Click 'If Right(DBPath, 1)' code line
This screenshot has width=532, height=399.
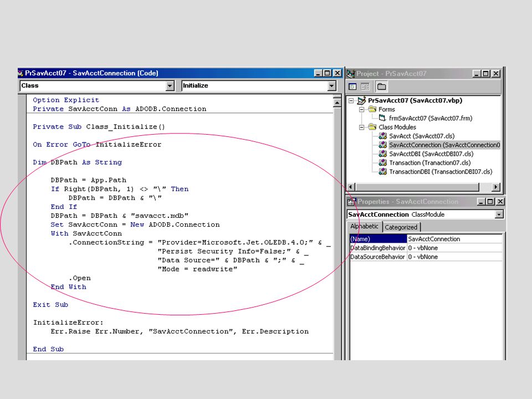(120, 189)
